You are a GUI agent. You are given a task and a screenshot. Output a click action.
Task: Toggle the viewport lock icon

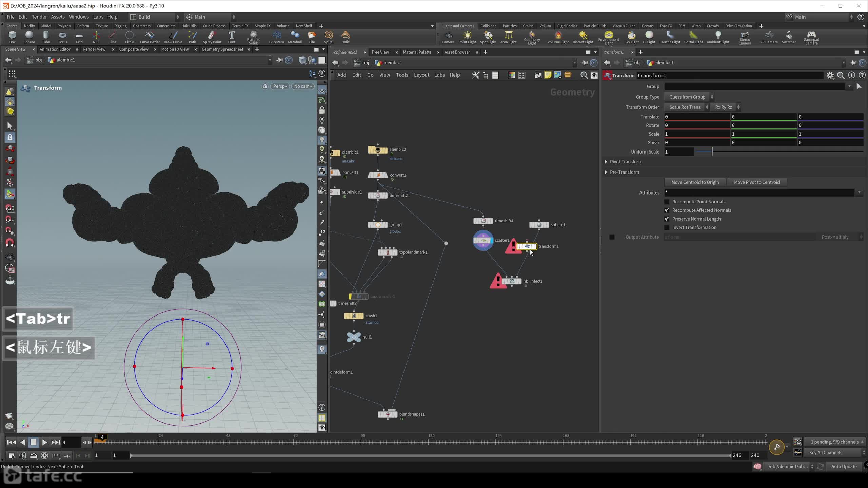pos(265,86)
